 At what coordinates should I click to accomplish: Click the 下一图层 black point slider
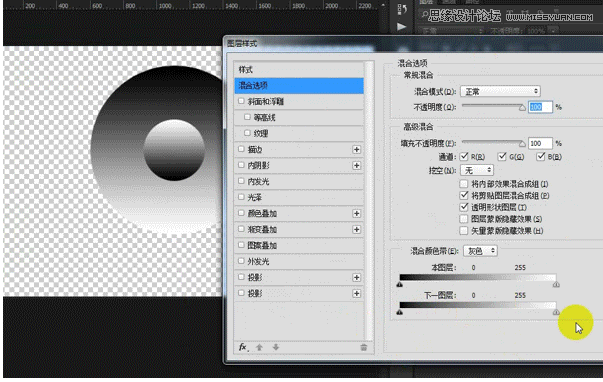(x=400, y=312)
